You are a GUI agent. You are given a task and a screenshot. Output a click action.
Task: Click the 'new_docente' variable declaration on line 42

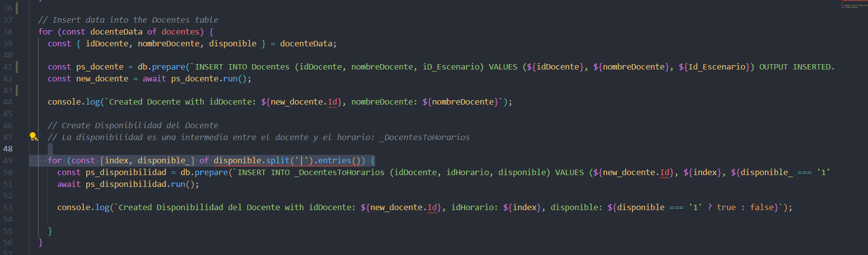click(102, 78)
